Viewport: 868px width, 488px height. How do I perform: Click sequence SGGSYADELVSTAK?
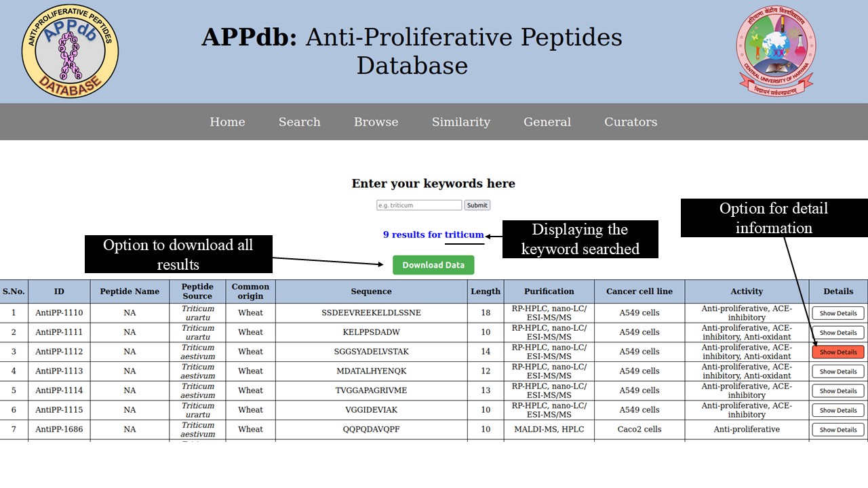click(371, 352)
